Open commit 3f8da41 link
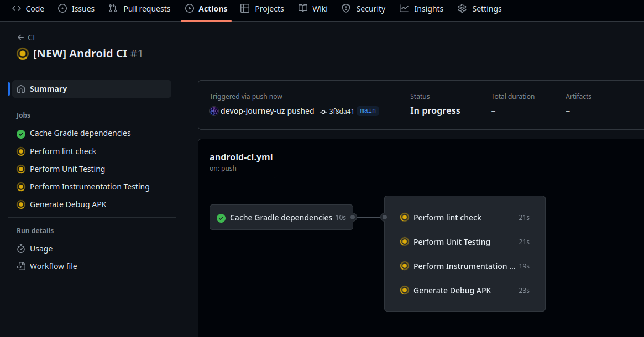The height and width of the screenshot is (337, 644). [342, 111]
